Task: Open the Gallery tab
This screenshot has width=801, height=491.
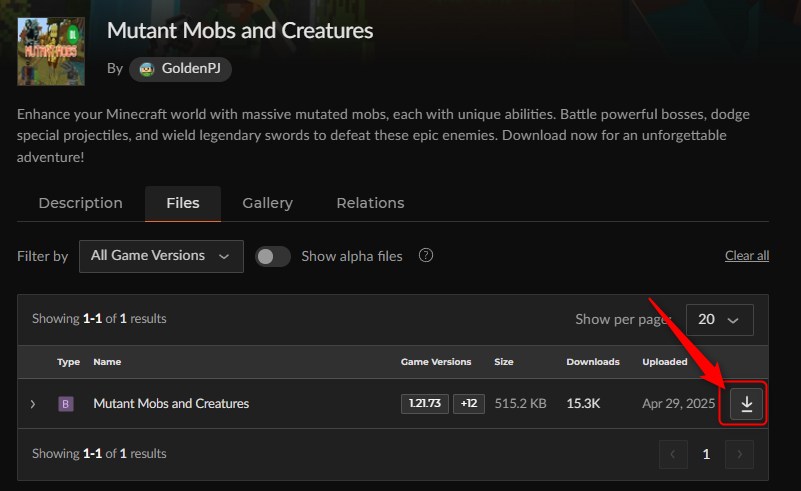Action: click(x=268, y=203)
